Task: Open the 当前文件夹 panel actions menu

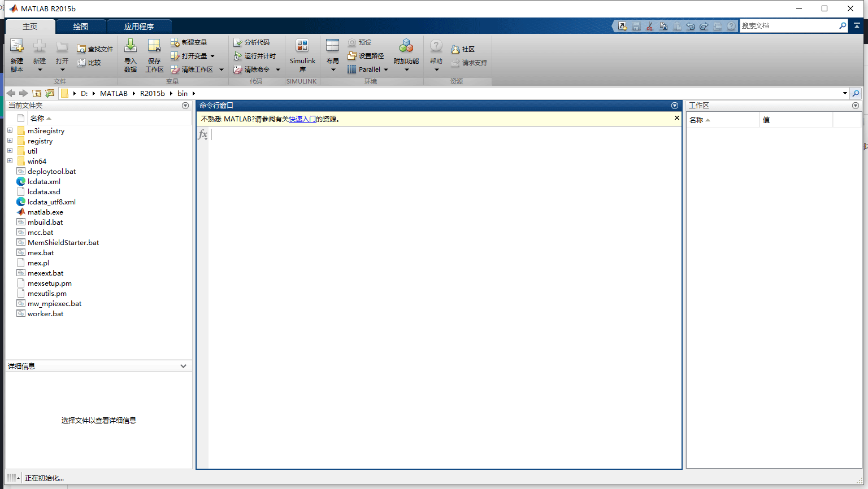Action: (185, 106)
